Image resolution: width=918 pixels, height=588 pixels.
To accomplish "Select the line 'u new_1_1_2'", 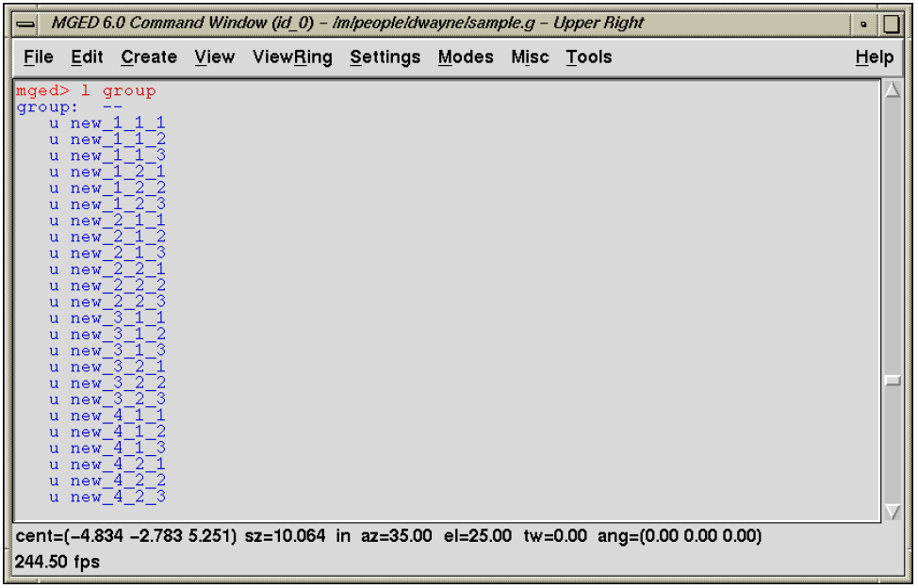I will (107, 139).
